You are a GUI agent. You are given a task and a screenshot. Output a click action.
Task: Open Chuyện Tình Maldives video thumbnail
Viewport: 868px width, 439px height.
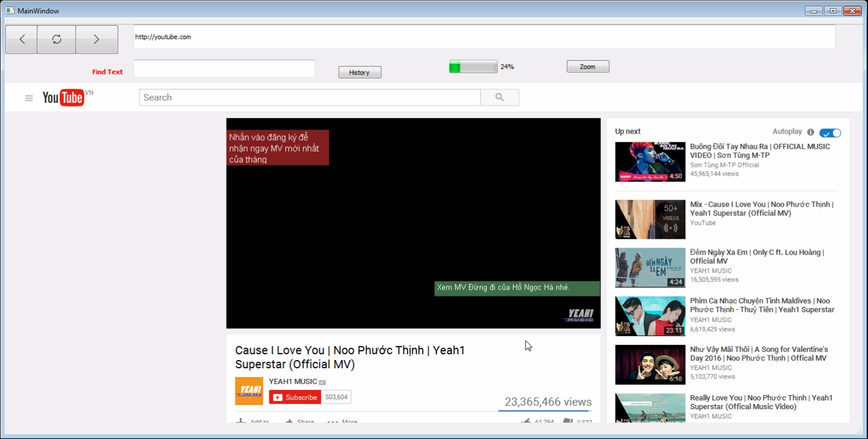650,316
